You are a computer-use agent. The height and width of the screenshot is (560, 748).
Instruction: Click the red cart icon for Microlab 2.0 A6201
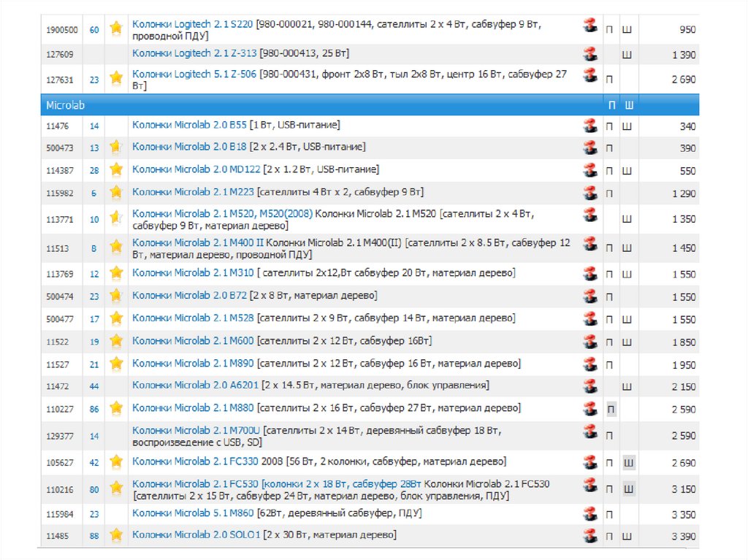[590, 386]
